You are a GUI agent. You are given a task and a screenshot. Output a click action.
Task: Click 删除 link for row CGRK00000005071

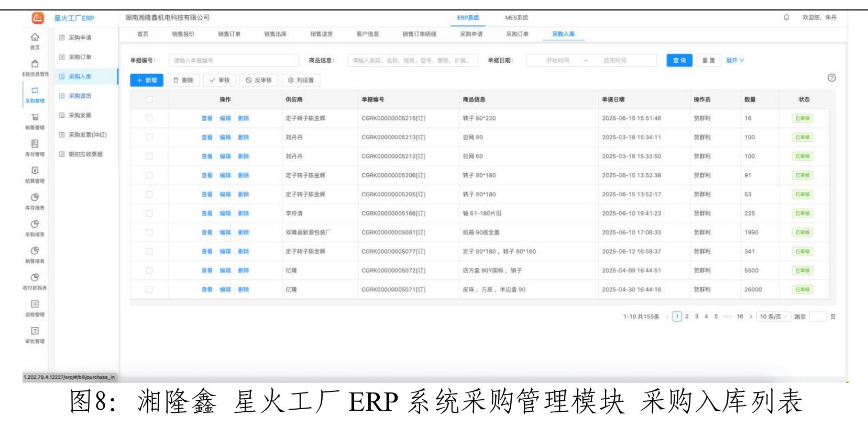coord(243,289)
